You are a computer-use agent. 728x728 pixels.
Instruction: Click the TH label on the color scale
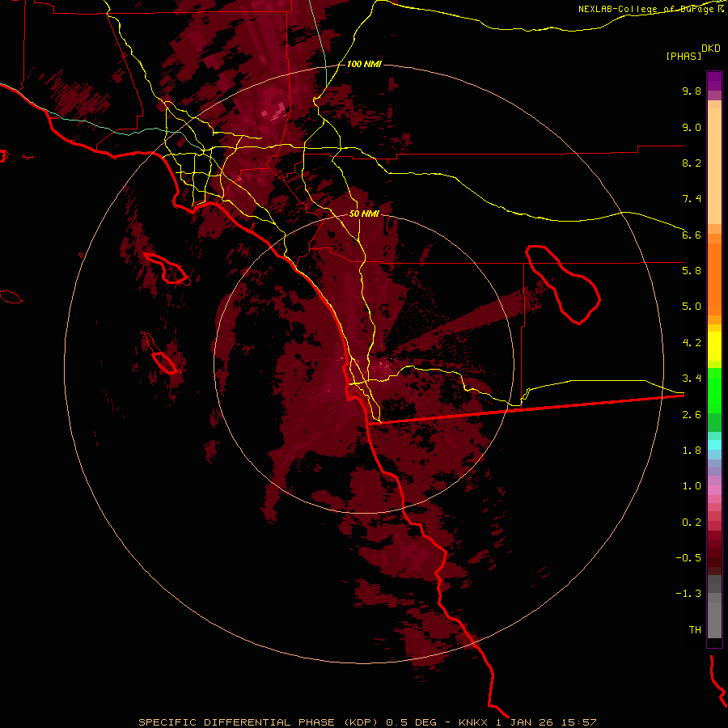695,629
